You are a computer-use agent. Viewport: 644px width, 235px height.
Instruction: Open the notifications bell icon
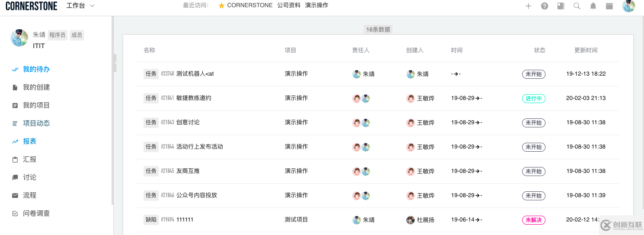tap(593, 6)
